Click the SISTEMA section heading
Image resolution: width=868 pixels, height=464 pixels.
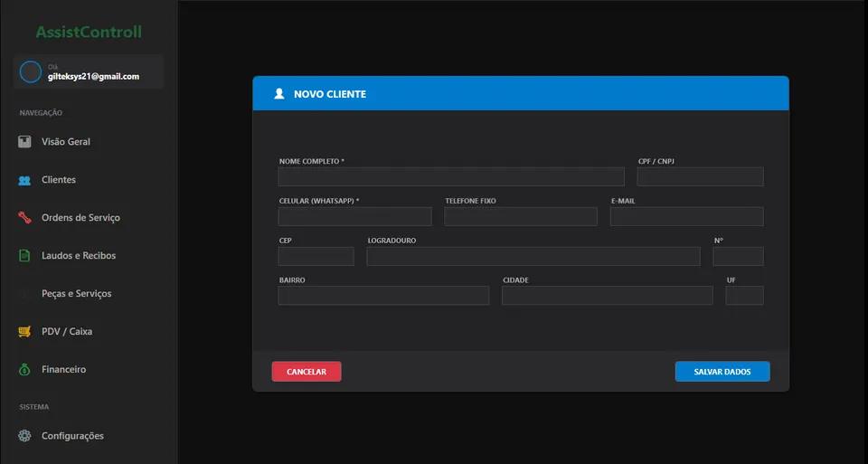tap(34, 407)
